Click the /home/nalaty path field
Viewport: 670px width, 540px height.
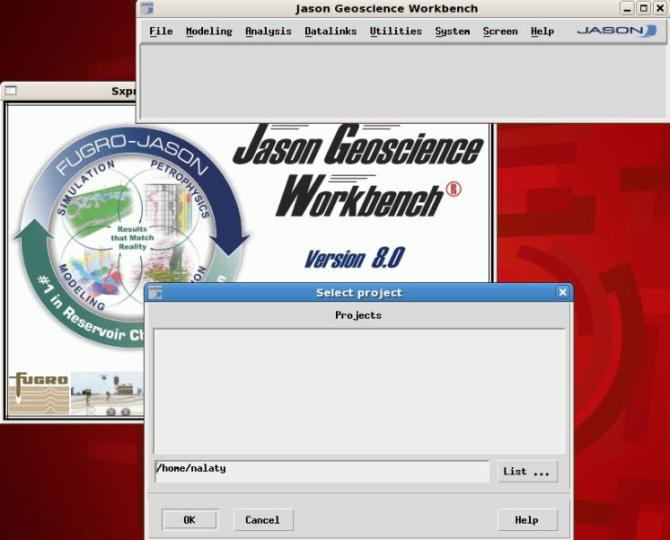322,471
